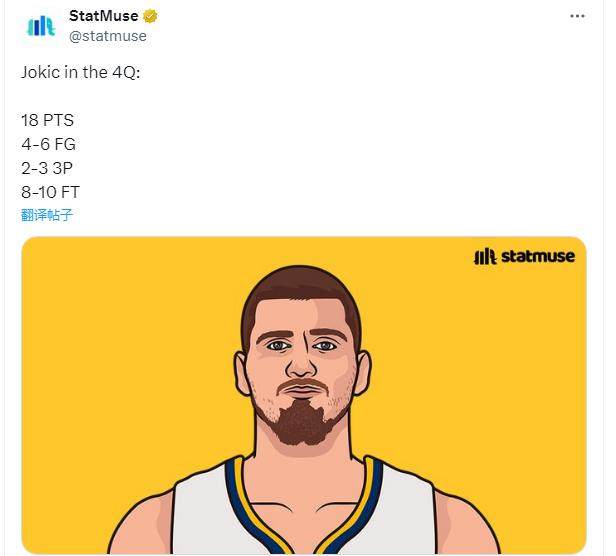Screen dimensions: 616x556
Task: Click the gold verified badge
Action: pyautogui.click(x=150, y=16)
